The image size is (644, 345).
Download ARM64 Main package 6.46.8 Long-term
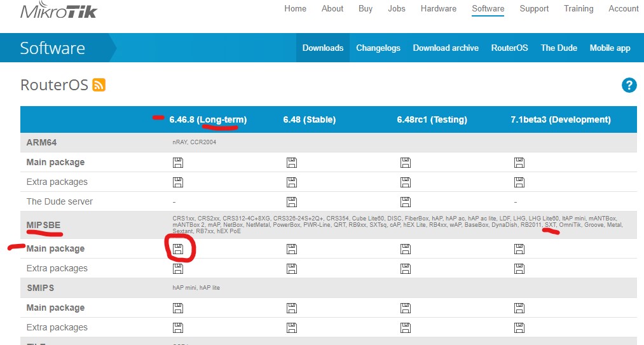(178, 163)
